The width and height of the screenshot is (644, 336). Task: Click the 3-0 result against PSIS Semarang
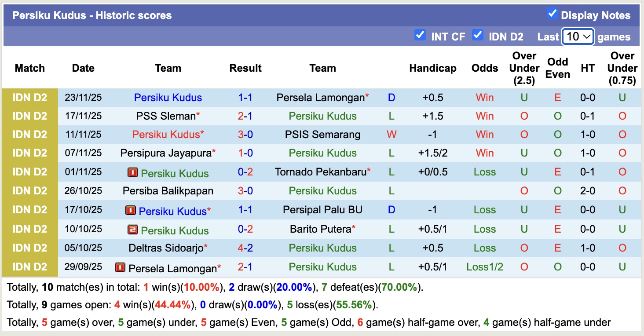tap(245, 135)
